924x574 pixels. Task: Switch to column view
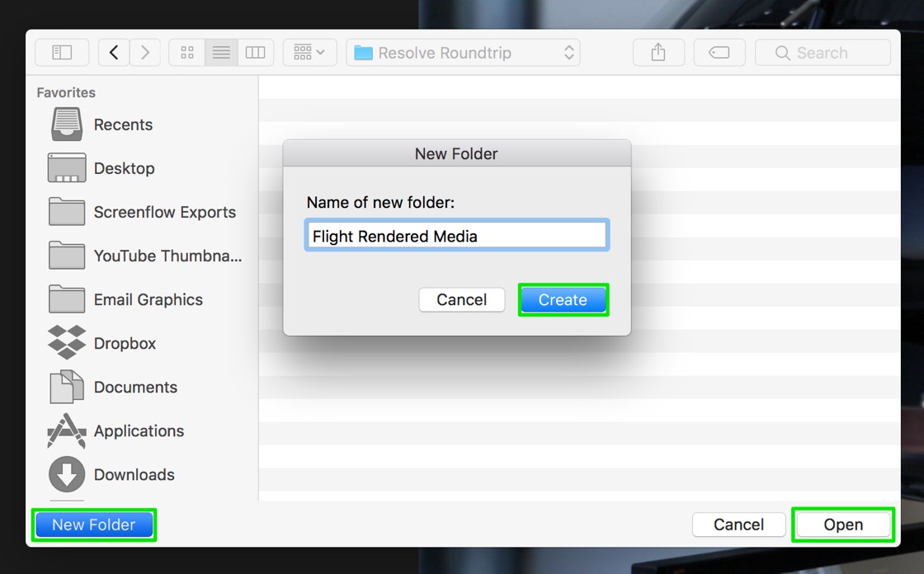255,53
